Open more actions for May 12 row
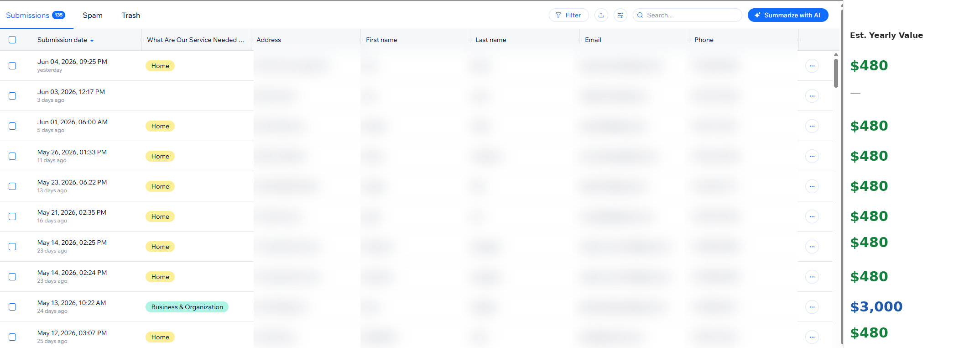The width and height of the screenshot is (980, 348). (812, 337)
